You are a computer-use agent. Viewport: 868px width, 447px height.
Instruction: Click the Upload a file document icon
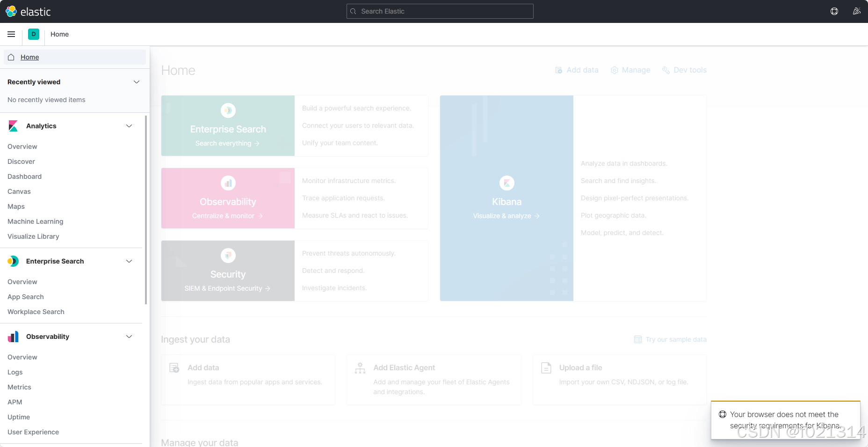[546, 368]
